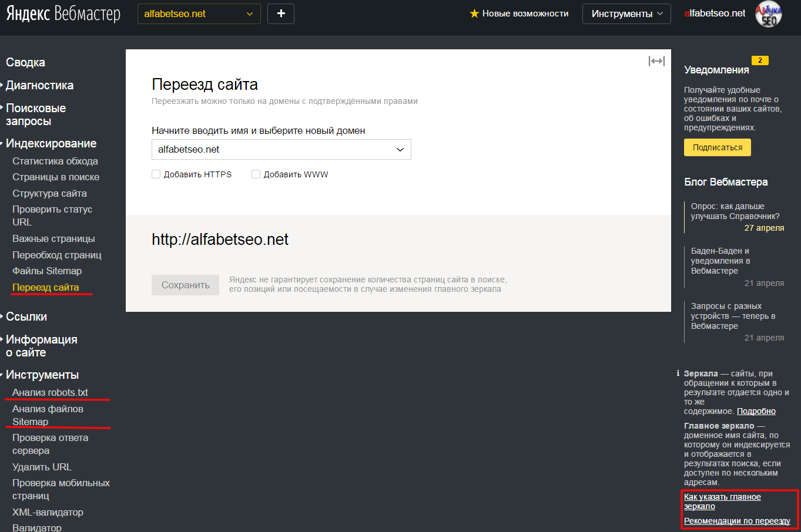801x532 pixels.
Task: Expand the Ссылки sidebar section
Action: (x=26, y=316)
